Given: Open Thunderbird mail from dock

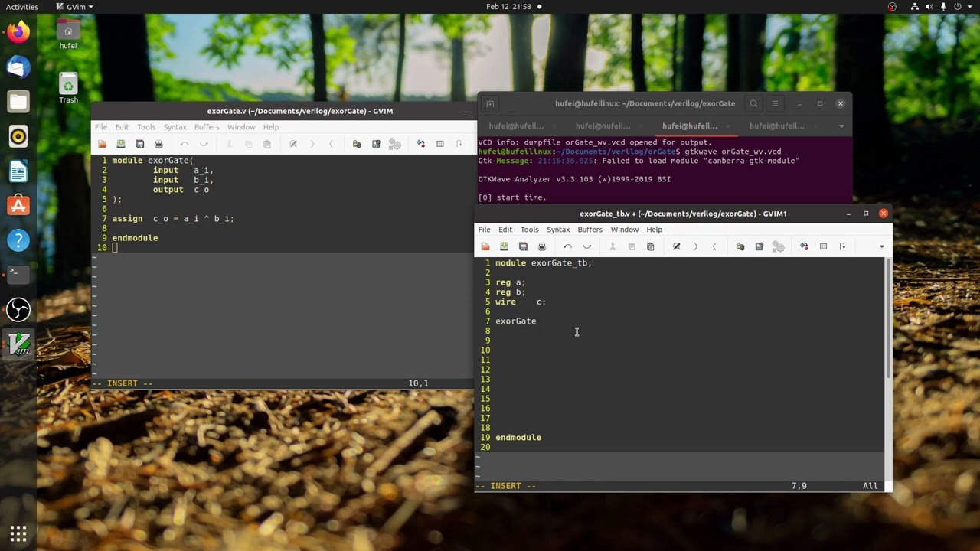Looking at the screenshot, I should tap(18, 67).
